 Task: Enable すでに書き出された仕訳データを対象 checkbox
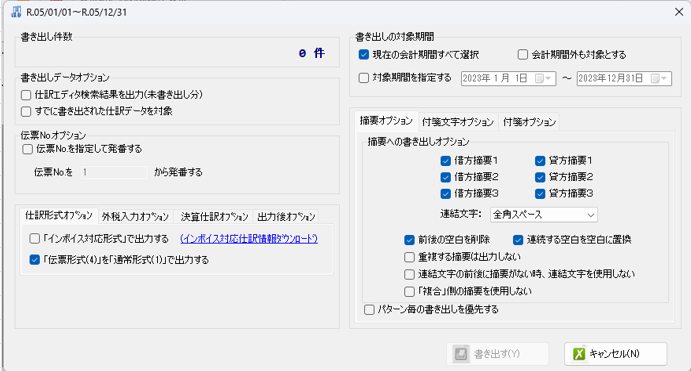pos(26,111)
